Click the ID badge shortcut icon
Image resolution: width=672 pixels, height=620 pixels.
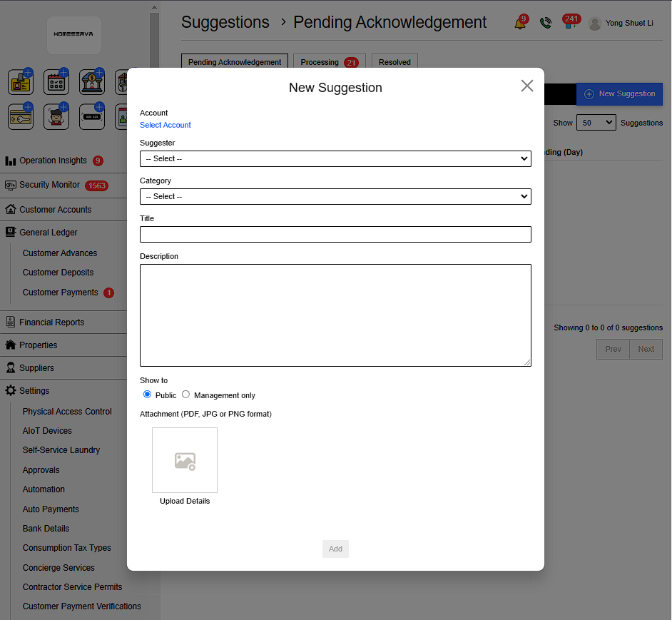coord(21,83)
